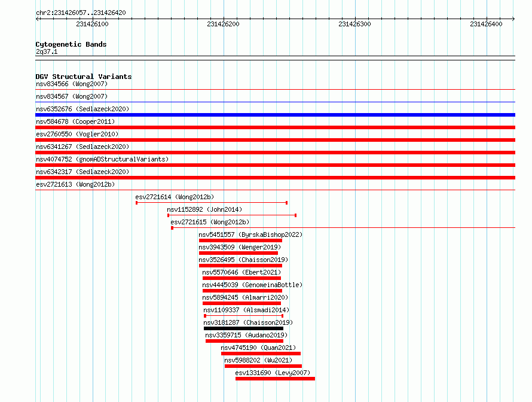Click the thin blue line under nsv834567

(275, 102)
